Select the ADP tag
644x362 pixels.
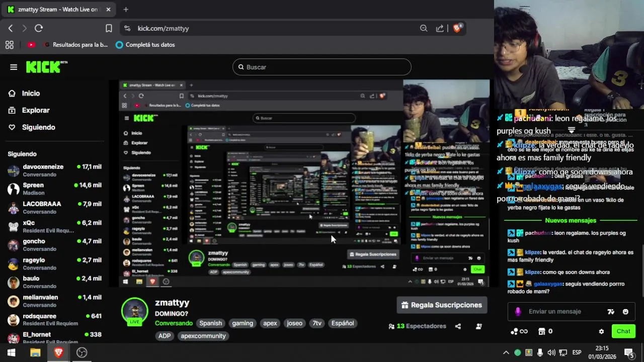165,336
